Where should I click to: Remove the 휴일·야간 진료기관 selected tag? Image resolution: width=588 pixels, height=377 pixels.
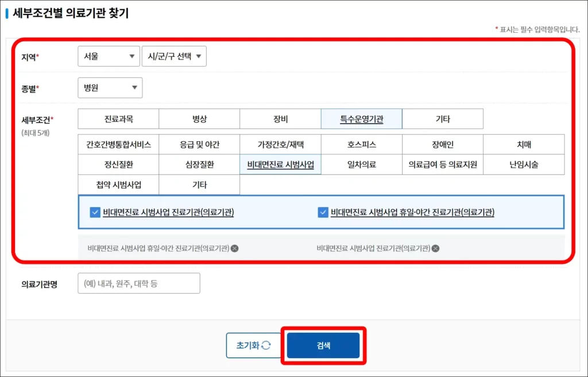tap(235, 248)
